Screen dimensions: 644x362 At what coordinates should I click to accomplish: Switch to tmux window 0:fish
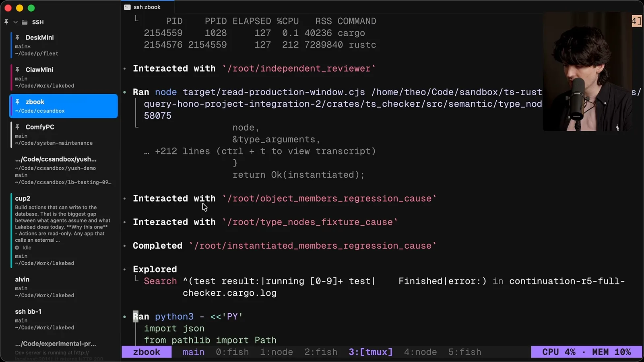tap(232, 352)
